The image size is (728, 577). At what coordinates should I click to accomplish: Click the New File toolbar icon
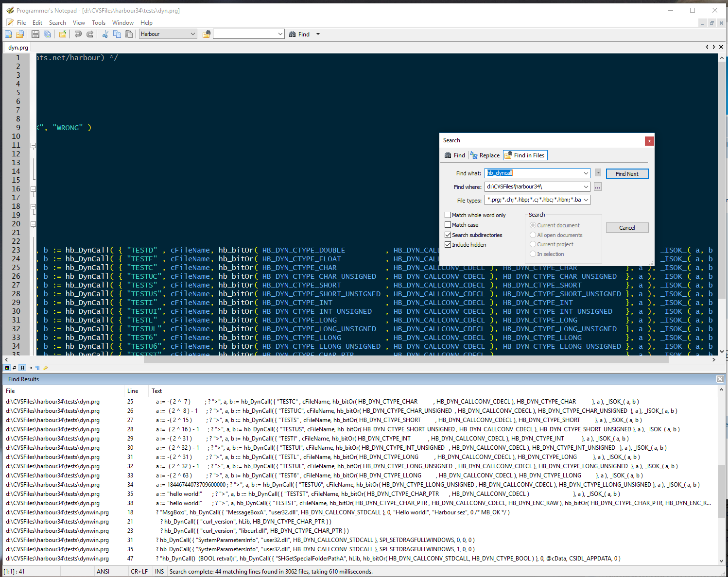pos(8,34)
